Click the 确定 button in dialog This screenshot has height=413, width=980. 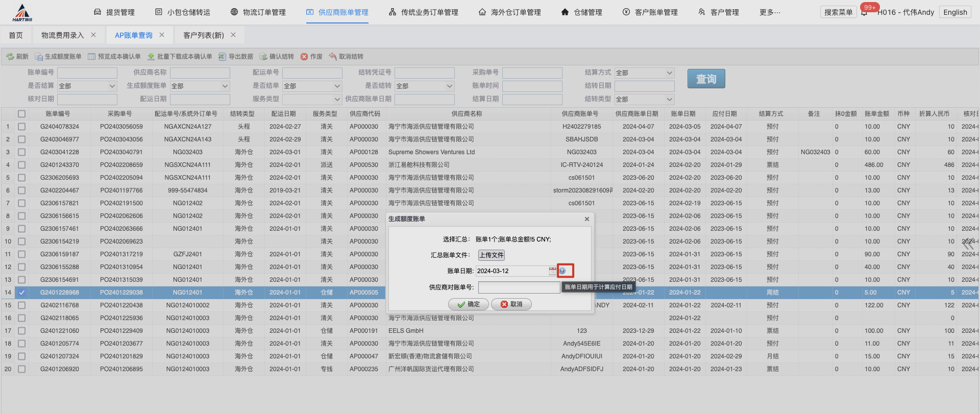pyautogui.click(x=469, y=304)
